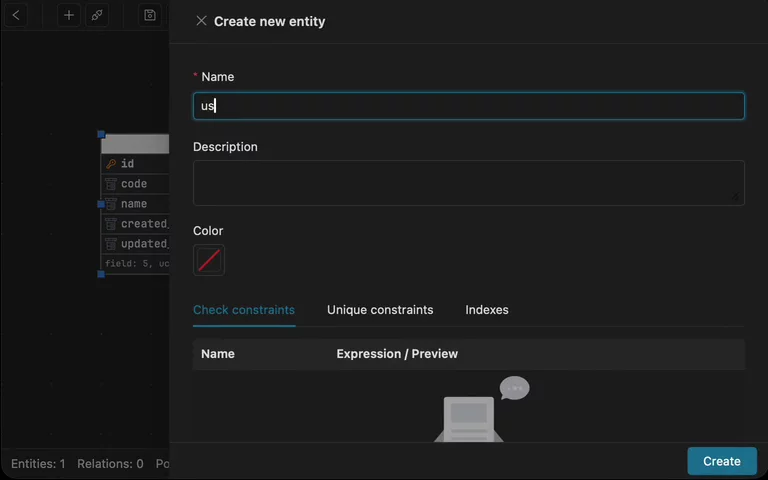This screenshot has width=768, height=480.
Task: Open the Color swatch picker
Action: (x=209, y=260)
